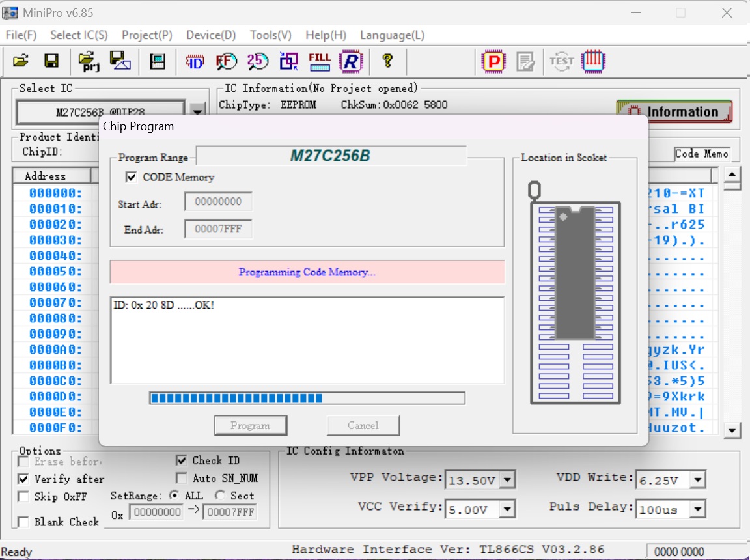
Task: Enable the Blank Check checkbox
Action: [x=23, y=522]
